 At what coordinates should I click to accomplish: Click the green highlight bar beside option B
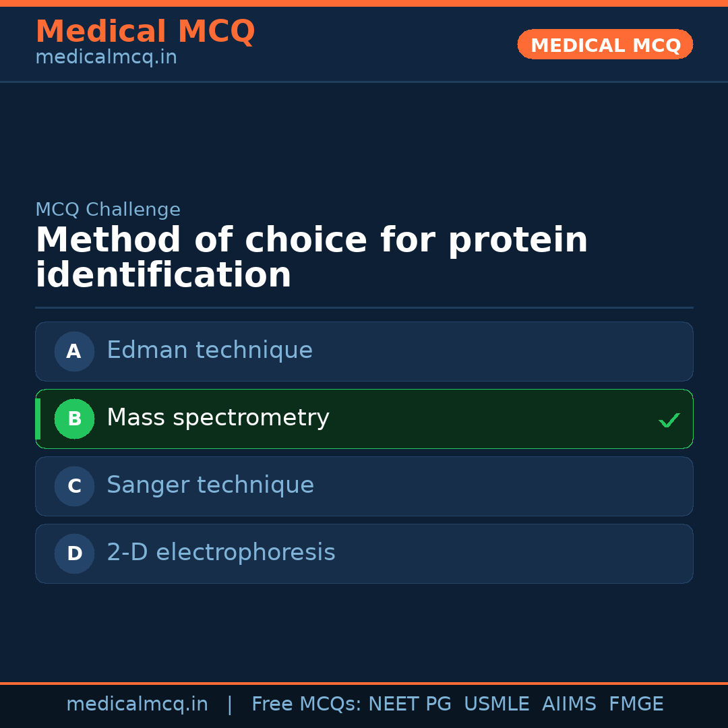tap(38, 419)
